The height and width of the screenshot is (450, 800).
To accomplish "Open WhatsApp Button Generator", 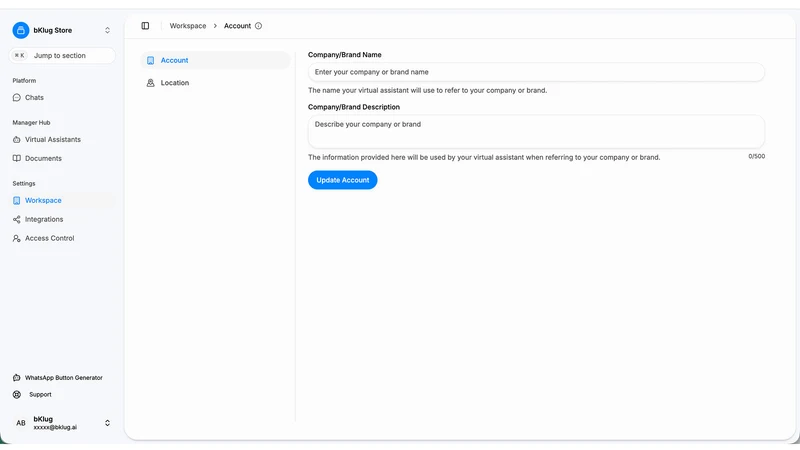I will pos(62,378).
